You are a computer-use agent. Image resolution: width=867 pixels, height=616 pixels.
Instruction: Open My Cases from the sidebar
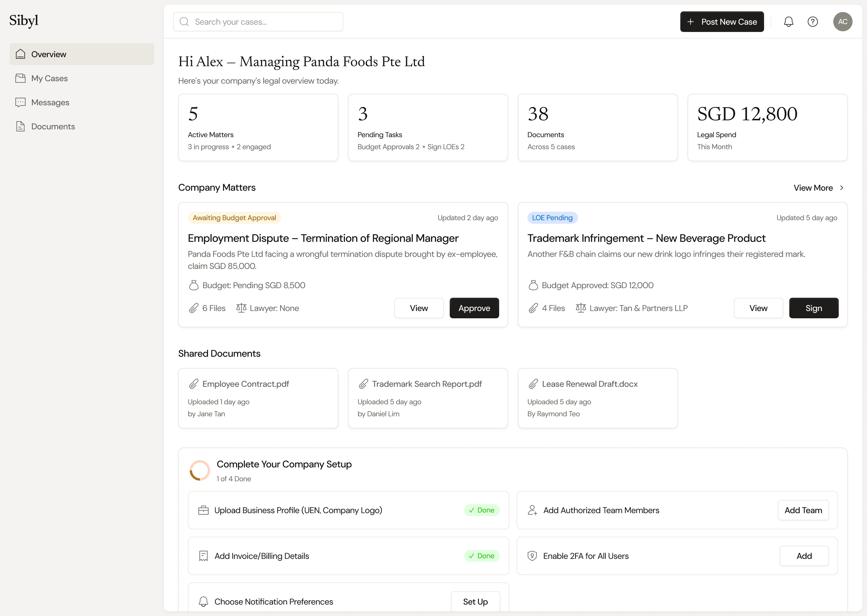49,78
